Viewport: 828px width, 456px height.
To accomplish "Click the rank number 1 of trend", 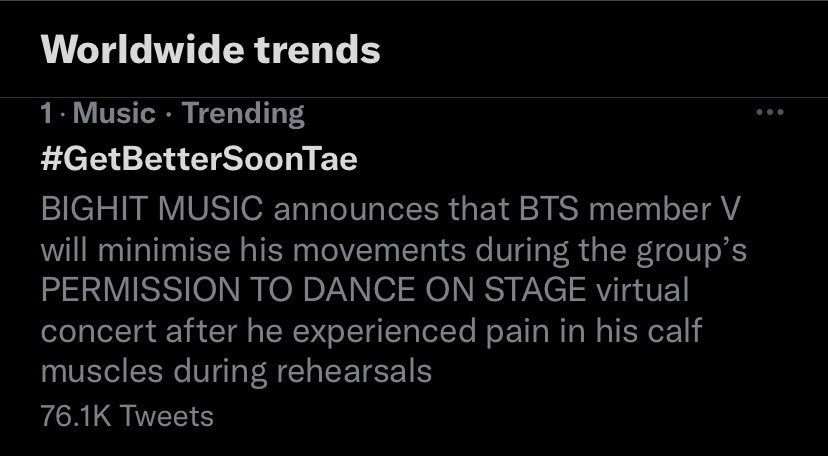I will [x=47, y=113].
